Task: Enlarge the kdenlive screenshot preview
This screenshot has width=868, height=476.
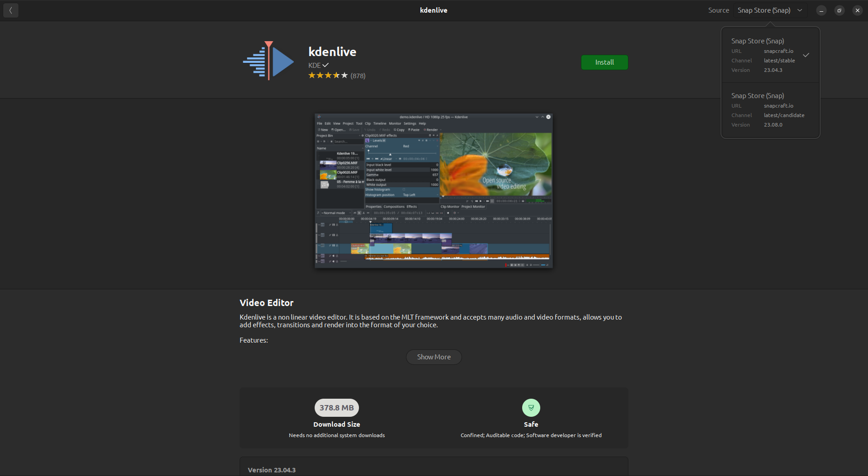Action: coord(434,191)
